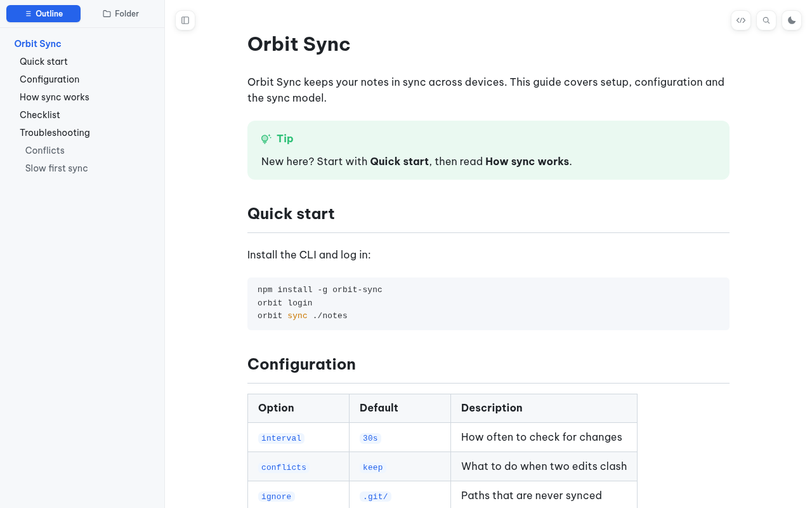Click the Orbit Sync page title
The width and height of the screenshot is (812, 508).
pos(299,44)
